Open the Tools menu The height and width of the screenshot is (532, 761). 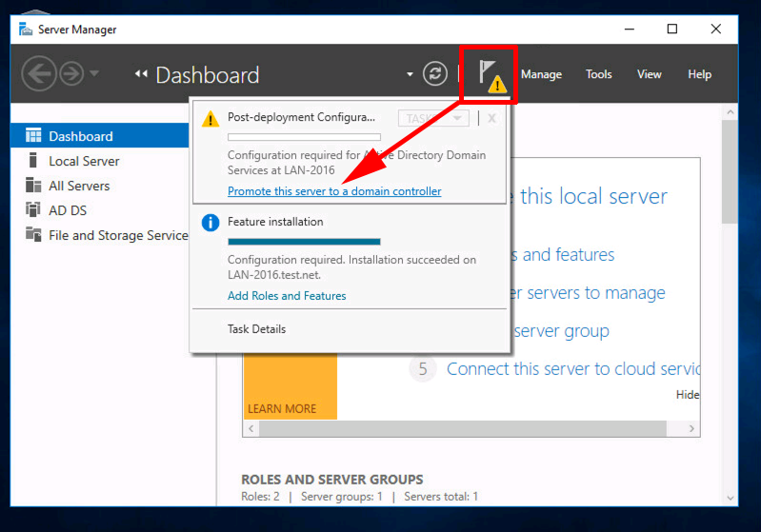coord(598,74)
